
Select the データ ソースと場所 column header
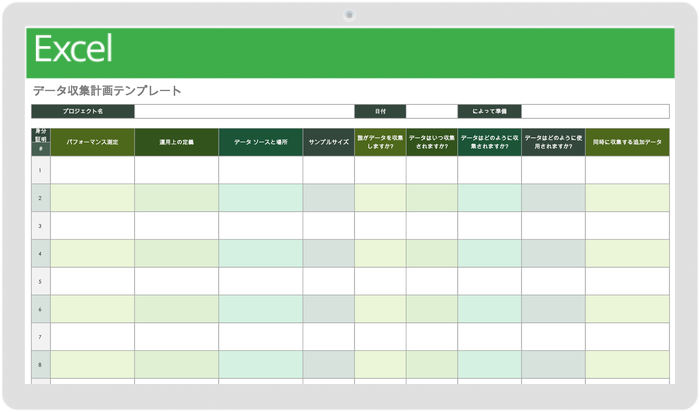(261, 142)
